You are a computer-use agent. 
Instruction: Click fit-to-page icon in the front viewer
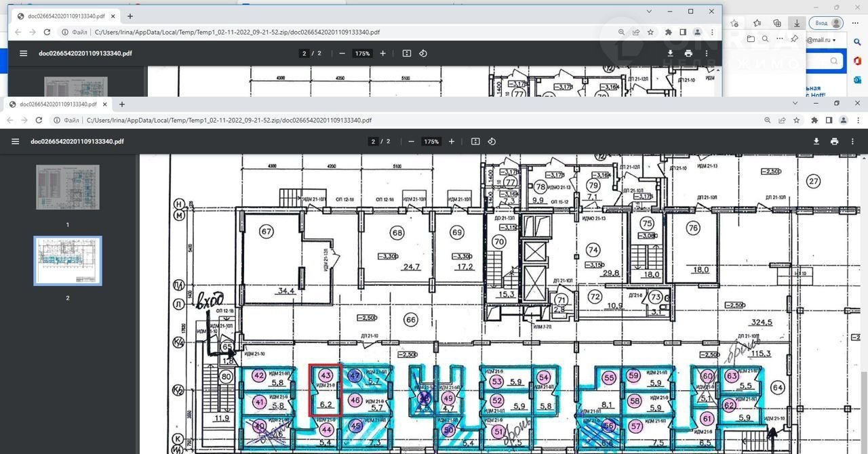click(x=475, y=142)
